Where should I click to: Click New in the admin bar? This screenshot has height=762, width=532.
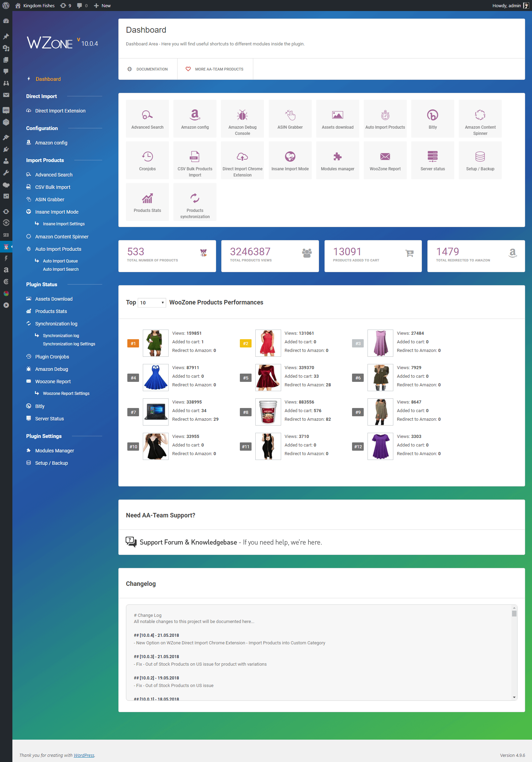point(102,6)
